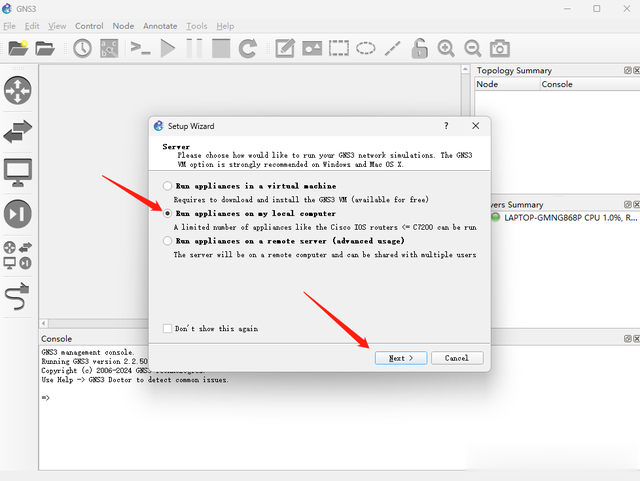640x481 pixels.
Task: Draw an ellipse tool
Action: click(x=365, y=48)
